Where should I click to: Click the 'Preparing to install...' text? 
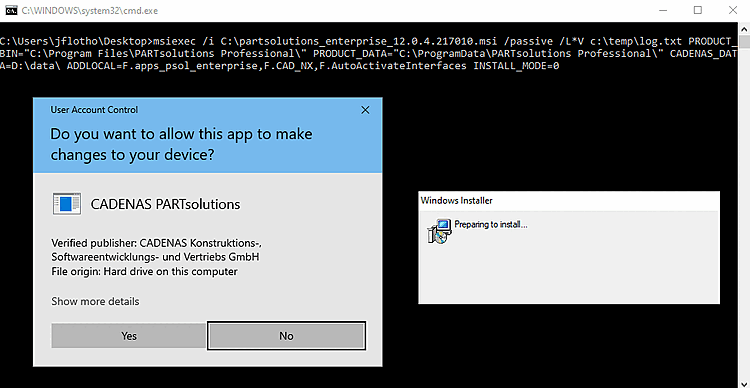[x=491, y=224]
